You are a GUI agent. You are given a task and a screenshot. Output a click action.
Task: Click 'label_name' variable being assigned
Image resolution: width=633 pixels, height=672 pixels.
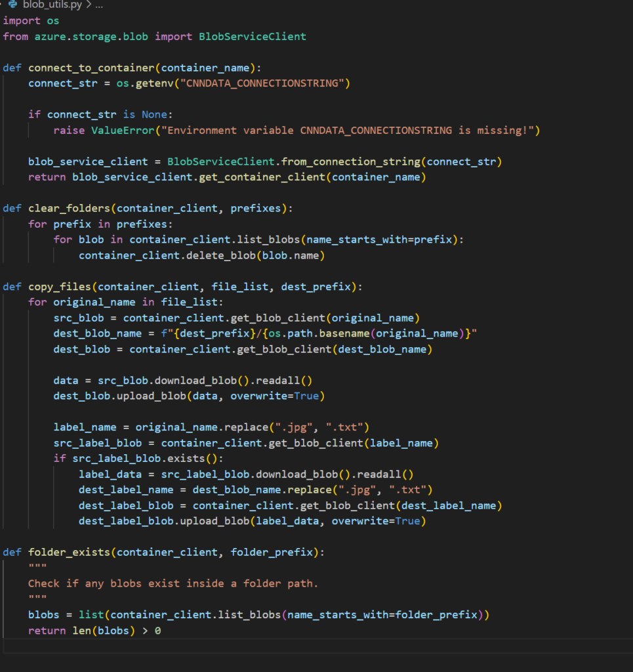click(85, 427)
